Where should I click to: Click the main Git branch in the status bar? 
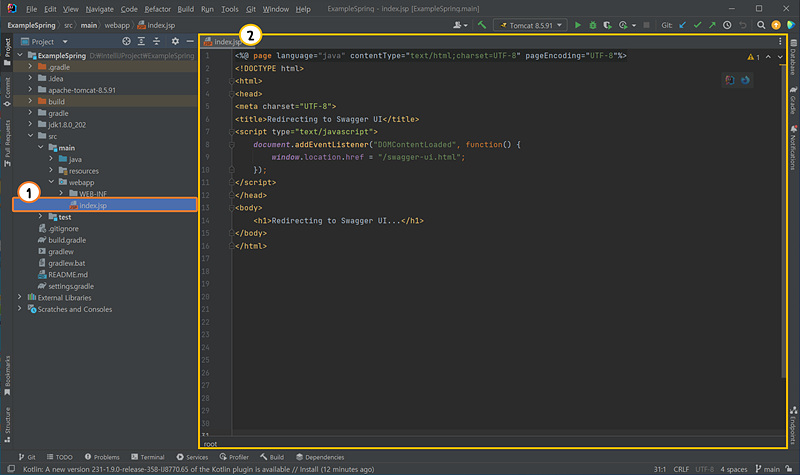click(767, 469)
